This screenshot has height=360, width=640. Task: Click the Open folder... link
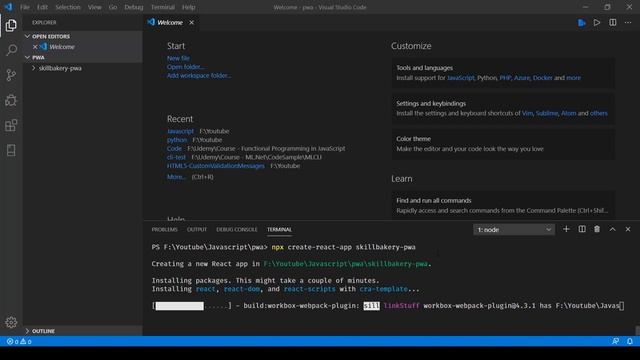(185, 67)
